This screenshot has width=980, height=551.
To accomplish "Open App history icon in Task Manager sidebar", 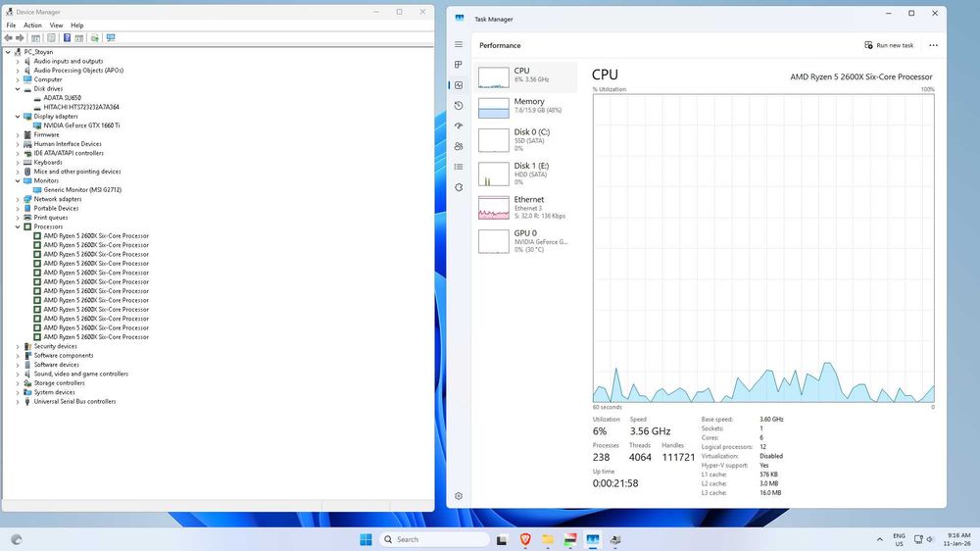I will (x=459, y=106).
